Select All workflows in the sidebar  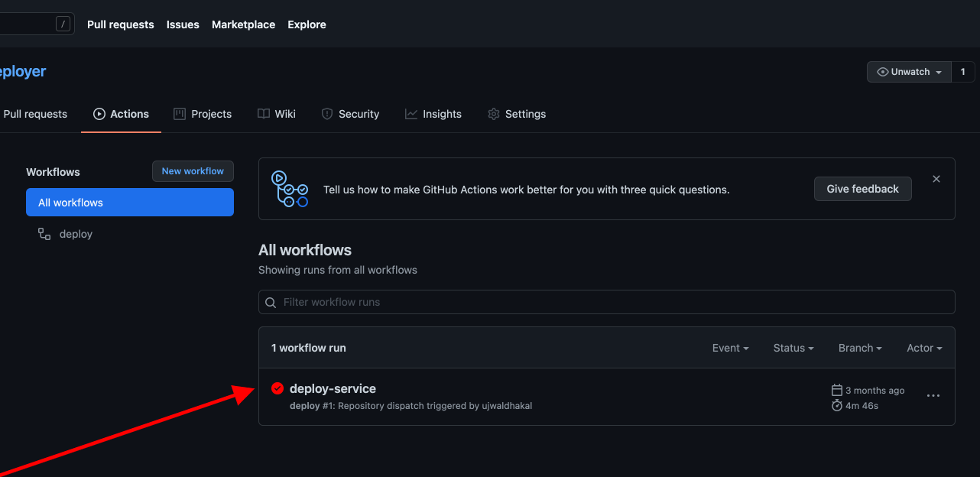pos(130,203)
